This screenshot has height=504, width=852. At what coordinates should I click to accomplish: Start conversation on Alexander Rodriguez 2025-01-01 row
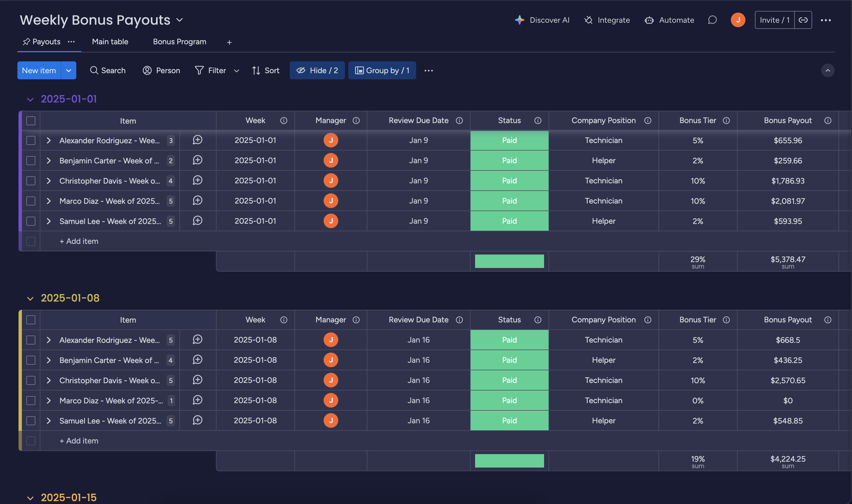pos(197,140)
